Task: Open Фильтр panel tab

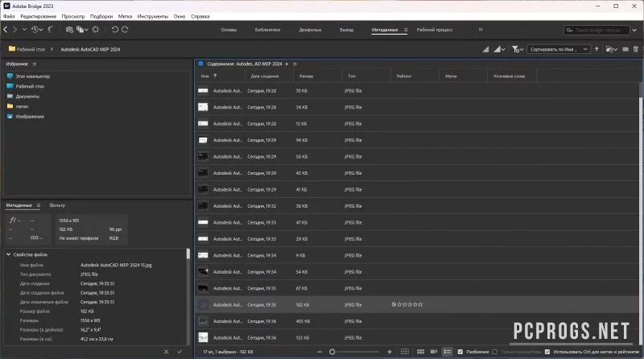Action: coord(57,205)
